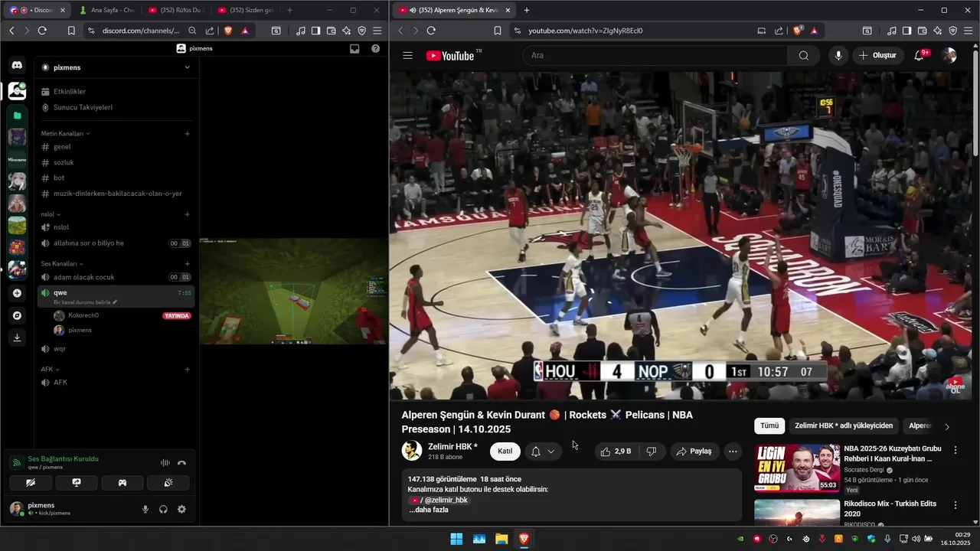Image resolution: width=980 pixels, height=551 pixels.
Task: Deafen Discord with headphones icon
Action: coord(163,509)
